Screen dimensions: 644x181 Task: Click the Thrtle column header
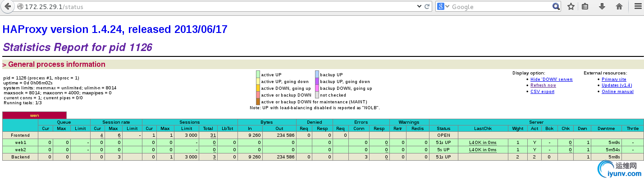click(632, 129)
